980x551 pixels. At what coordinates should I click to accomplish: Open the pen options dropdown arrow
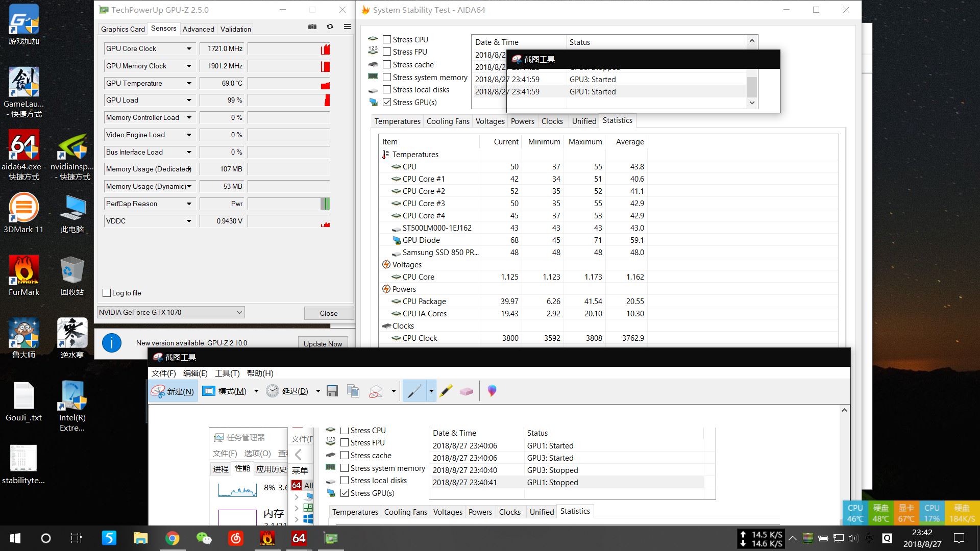[x=431, y=391]
